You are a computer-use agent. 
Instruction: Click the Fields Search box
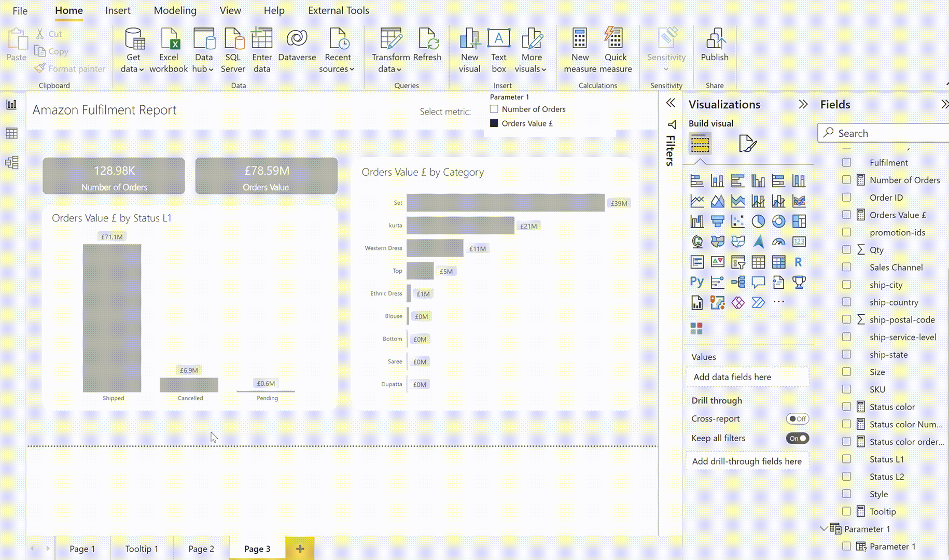tap(884, 133)
